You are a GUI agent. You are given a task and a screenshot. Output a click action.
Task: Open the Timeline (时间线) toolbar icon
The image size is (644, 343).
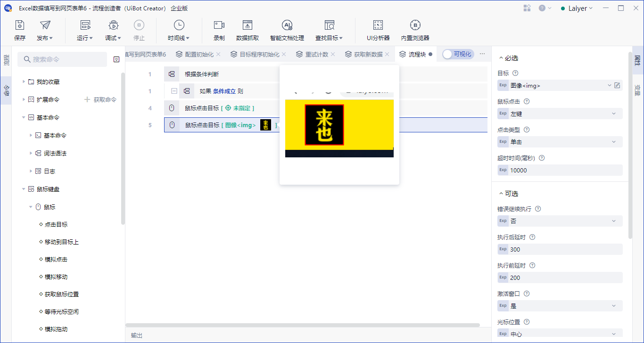[x=179, y=25]
